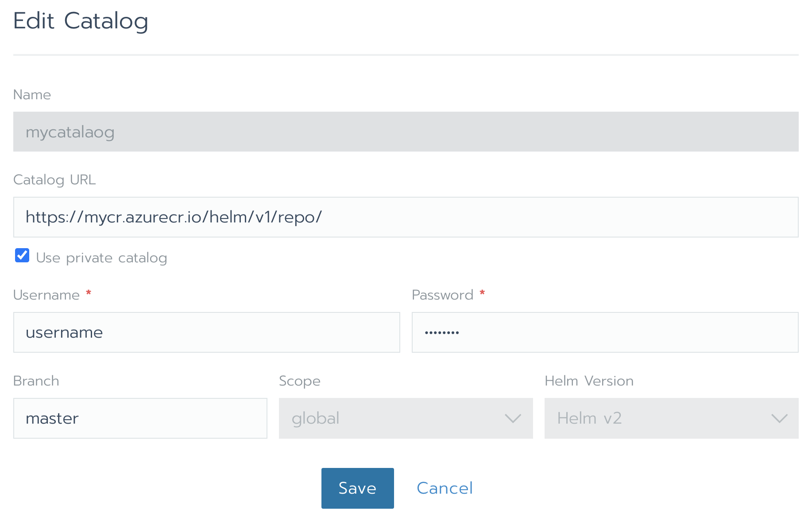
Task: Click the Cancel link
Action: point(445,488)
